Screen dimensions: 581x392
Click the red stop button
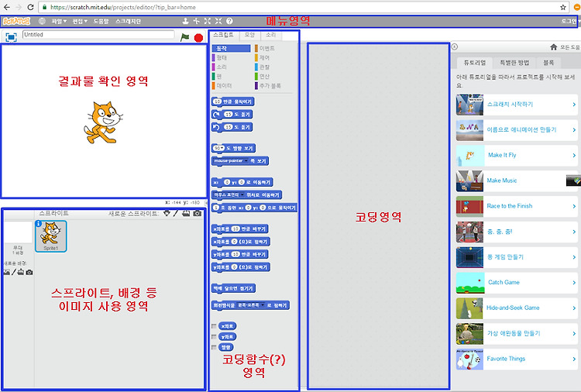coord(198,38)
